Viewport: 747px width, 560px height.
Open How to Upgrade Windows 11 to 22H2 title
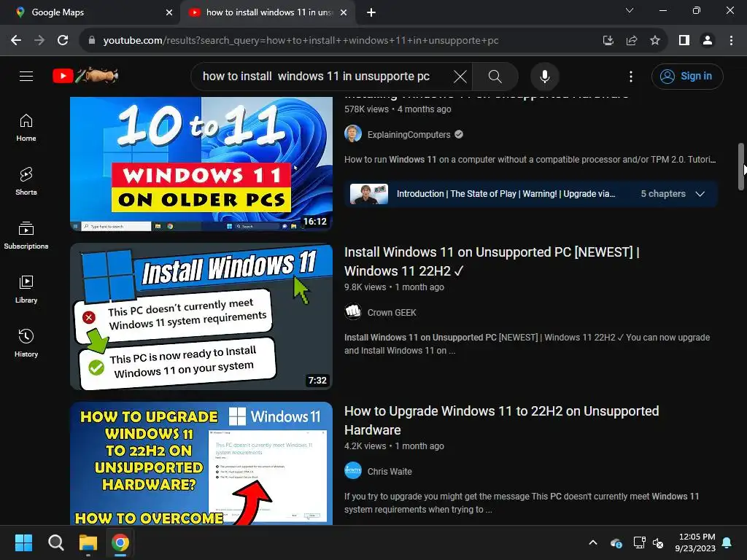click(x=502, y=421)
